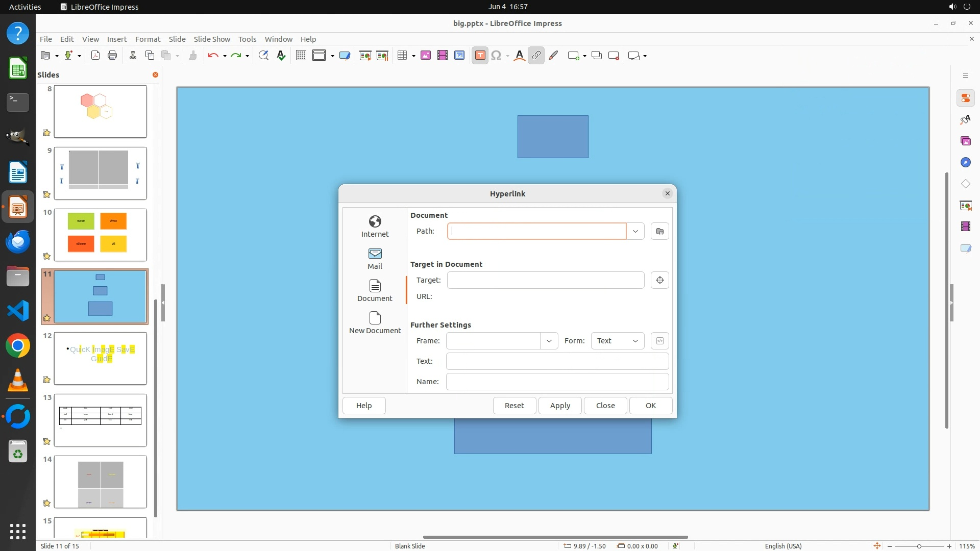The width and height of the screenshot is (980, 551).
Task: Select the Internet hyperlink type
Action: tap(375, 226)
